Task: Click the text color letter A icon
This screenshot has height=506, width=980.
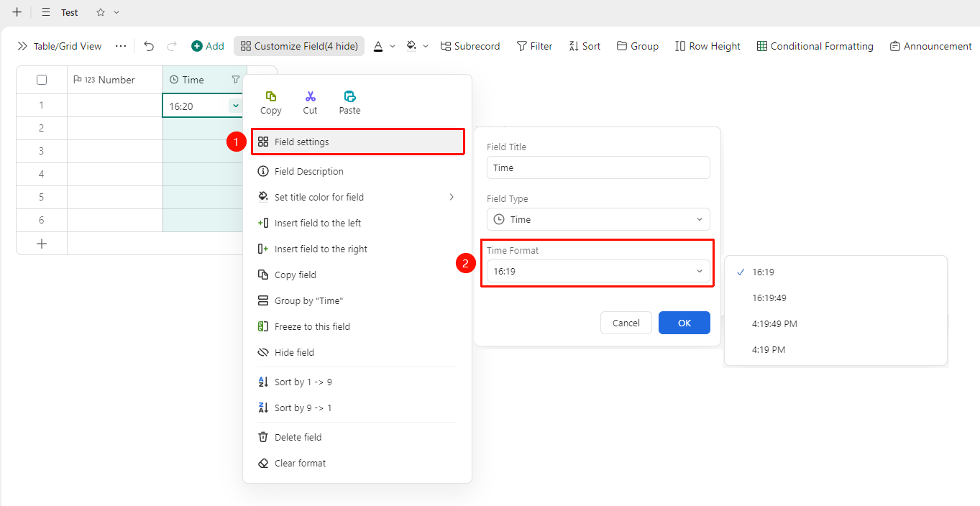Action: [378, 46]
